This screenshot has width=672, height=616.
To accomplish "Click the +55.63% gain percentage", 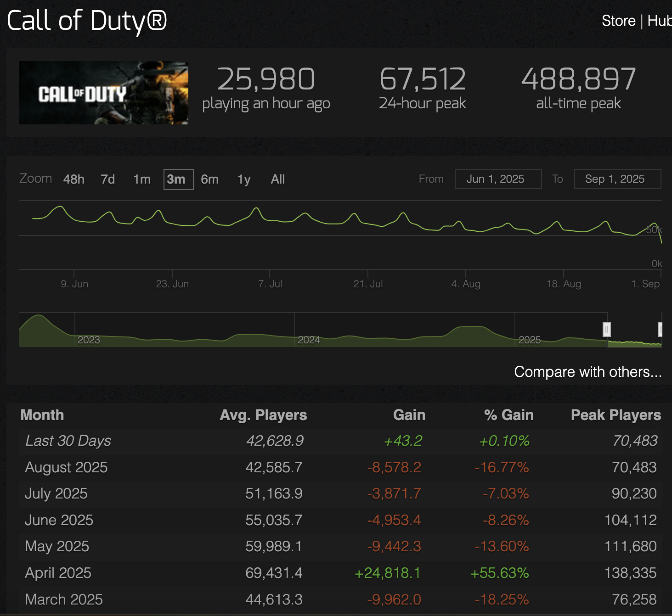I will tap(500, 573).
